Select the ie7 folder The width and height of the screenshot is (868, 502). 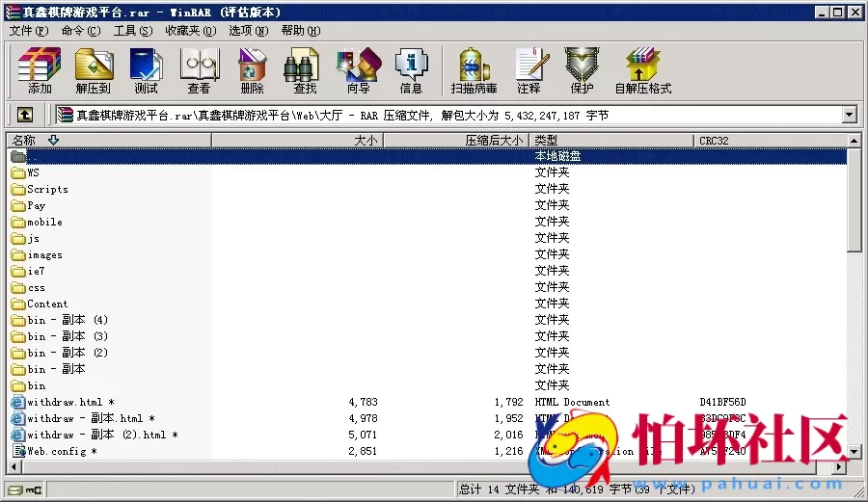[x=36, y=271]
